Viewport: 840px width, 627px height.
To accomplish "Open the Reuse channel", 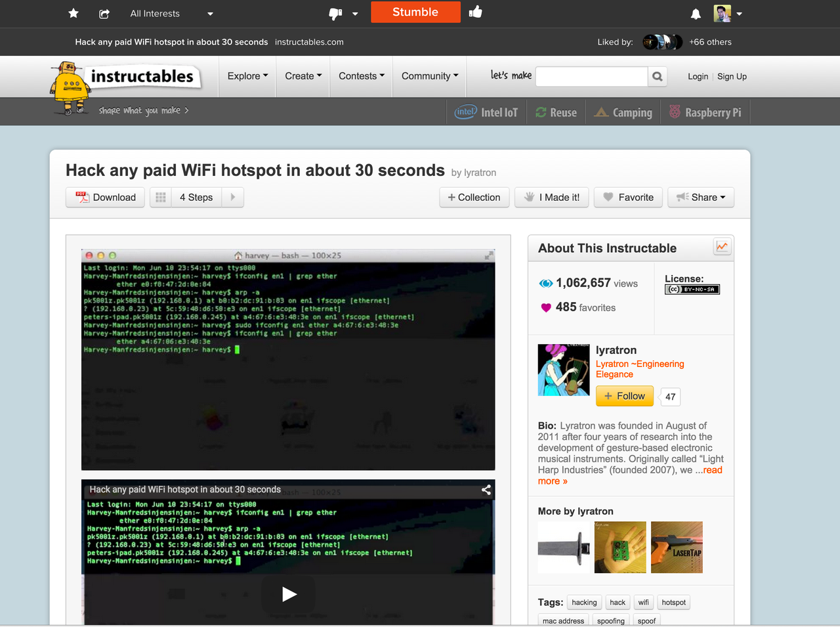I will point(556,112).
